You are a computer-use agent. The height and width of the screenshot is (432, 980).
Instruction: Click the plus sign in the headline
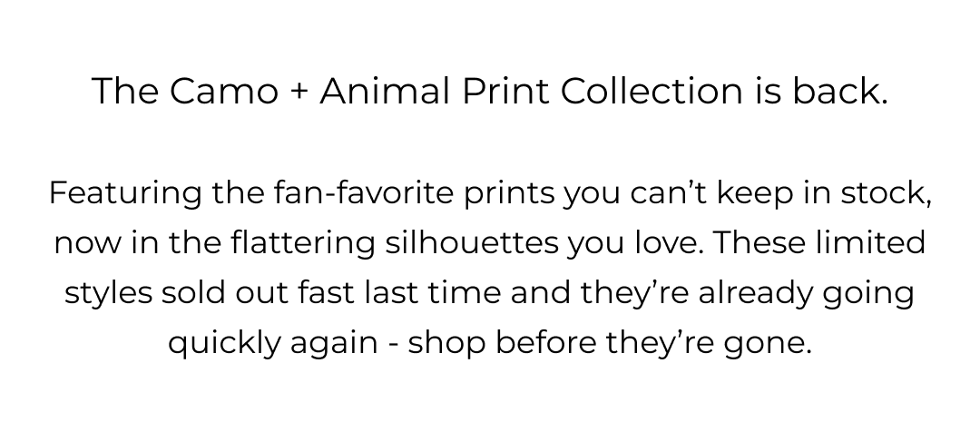300,92
